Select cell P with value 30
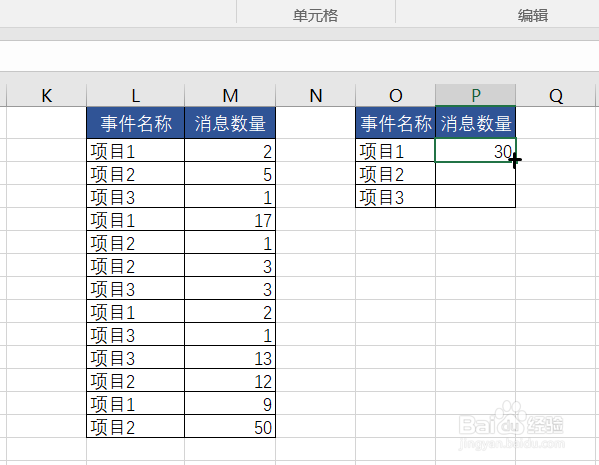 click(476, 150)
